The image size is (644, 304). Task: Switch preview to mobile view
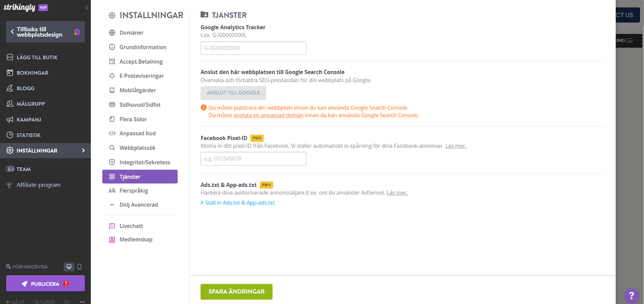(x=79, y=266)
